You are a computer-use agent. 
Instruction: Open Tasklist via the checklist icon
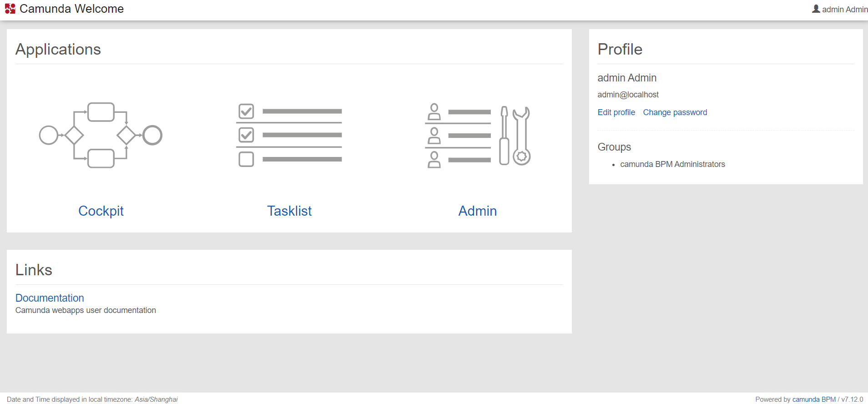tap(289, 135)
